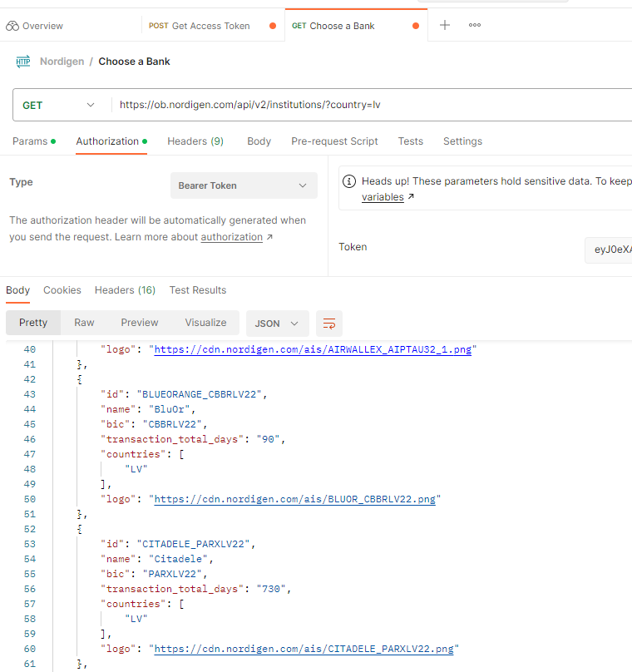The width and height of the screenshot is (632, 672).
Task: Click the "LV" value on line 48
Action: (x=136, y=469)
